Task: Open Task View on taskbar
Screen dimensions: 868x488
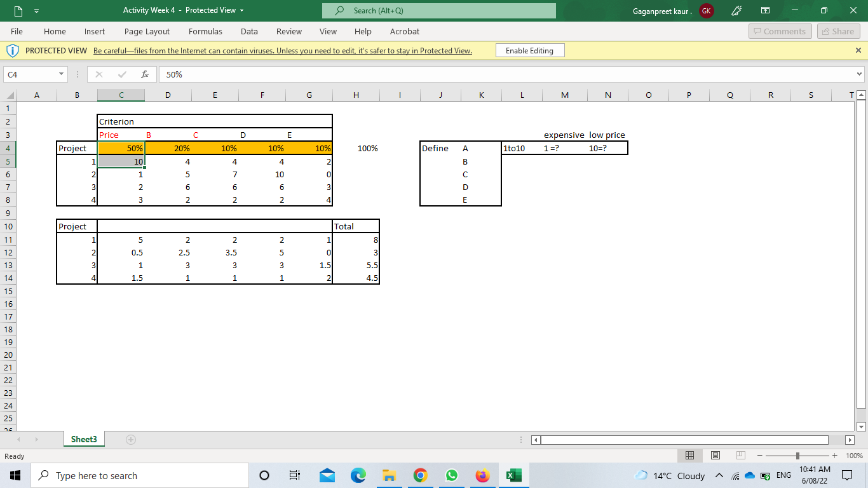Action: [295, 475]
